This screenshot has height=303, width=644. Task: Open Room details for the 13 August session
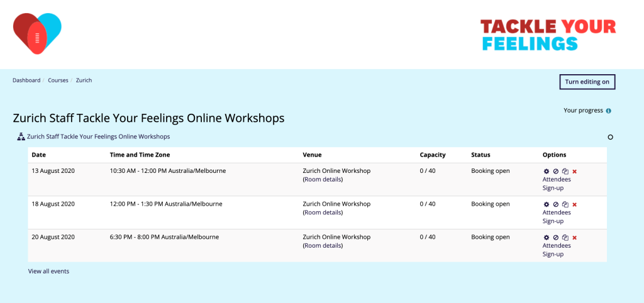pyautogui.click(x=323, y=179)
